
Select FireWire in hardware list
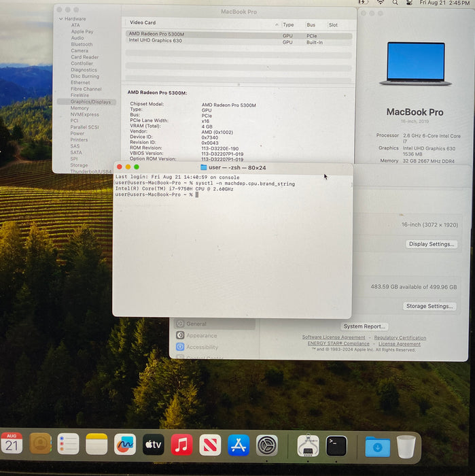point(80,95)
